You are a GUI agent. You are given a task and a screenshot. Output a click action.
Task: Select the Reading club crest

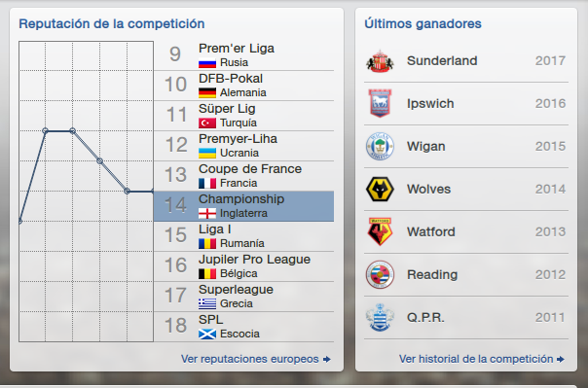click(x=380, y=275)
